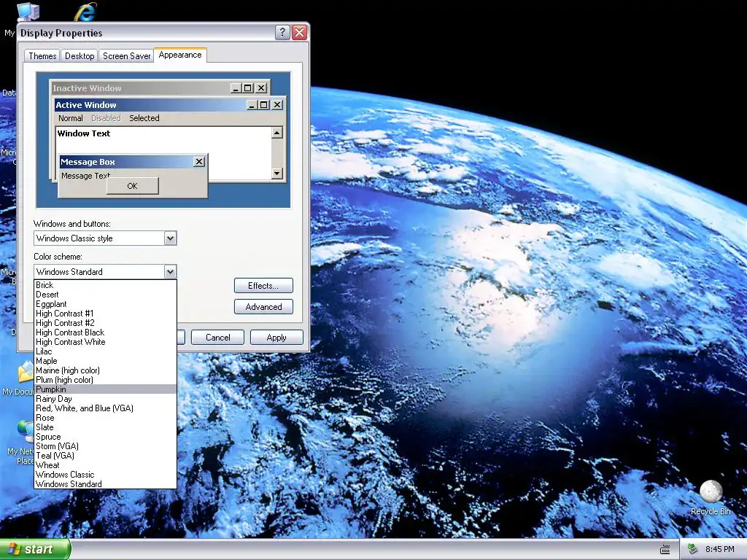Viewport: 747px width, 560px height.
Task: Select Red, White, and Blue (VGA)
Action: coord(105,408)
